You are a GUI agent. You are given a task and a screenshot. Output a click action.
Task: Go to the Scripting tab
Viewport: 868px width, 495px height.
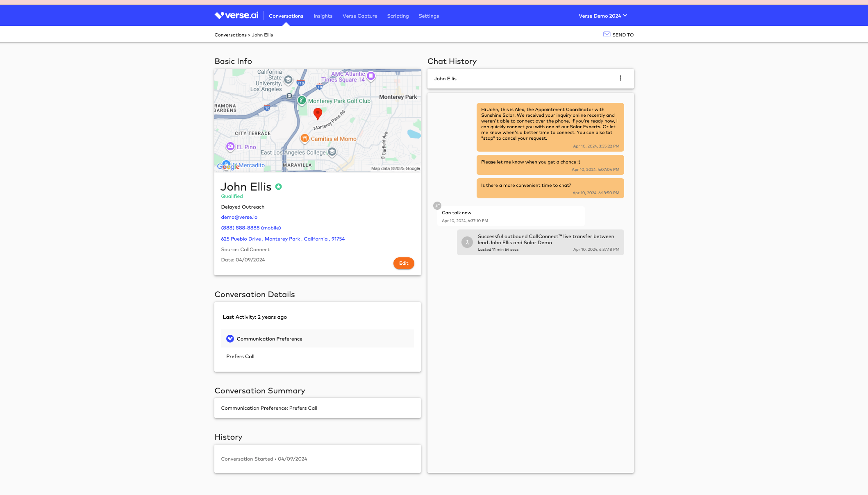(x=398, y=16)
